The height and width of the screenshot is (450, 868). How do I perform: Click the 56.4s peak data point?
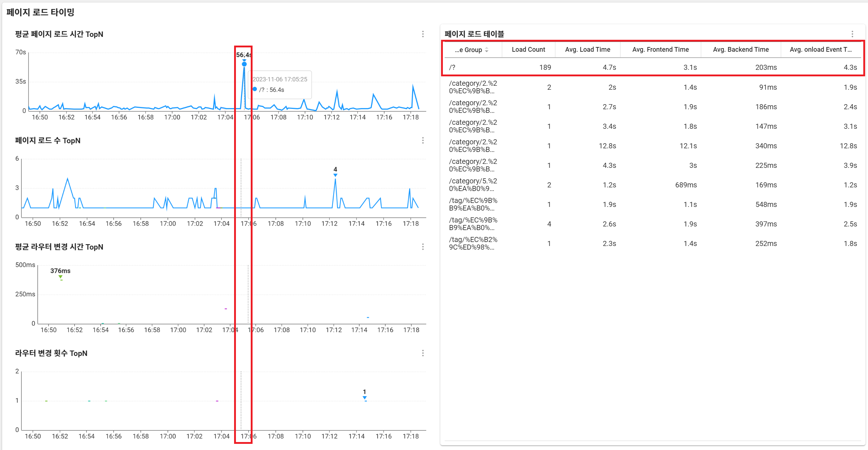(244, 64)
